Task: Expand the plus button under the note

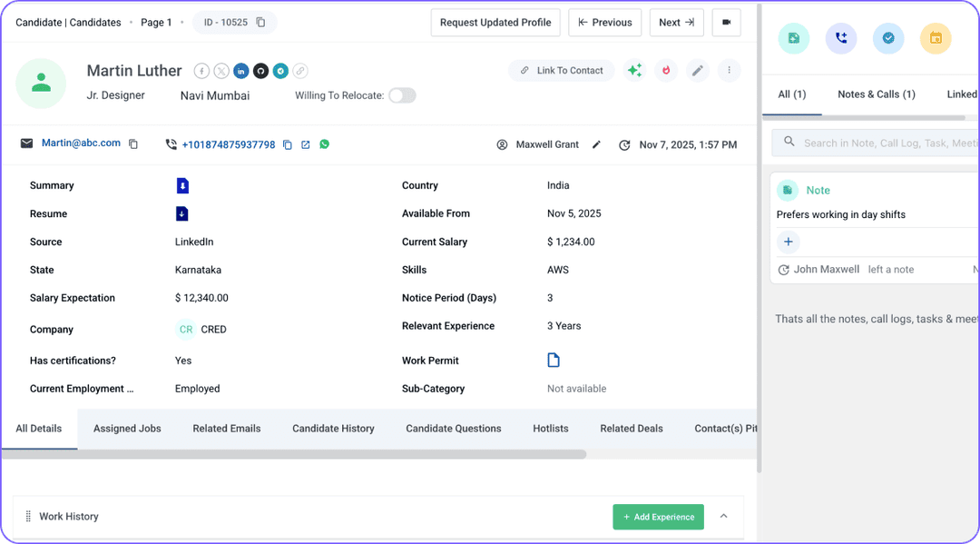Action: point(788,242)
